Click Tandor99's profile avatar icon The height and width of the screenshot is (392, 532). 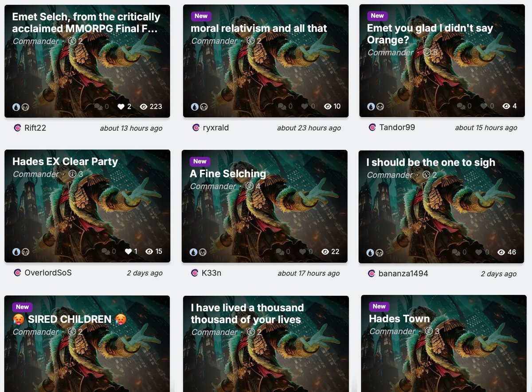[372, 127]
